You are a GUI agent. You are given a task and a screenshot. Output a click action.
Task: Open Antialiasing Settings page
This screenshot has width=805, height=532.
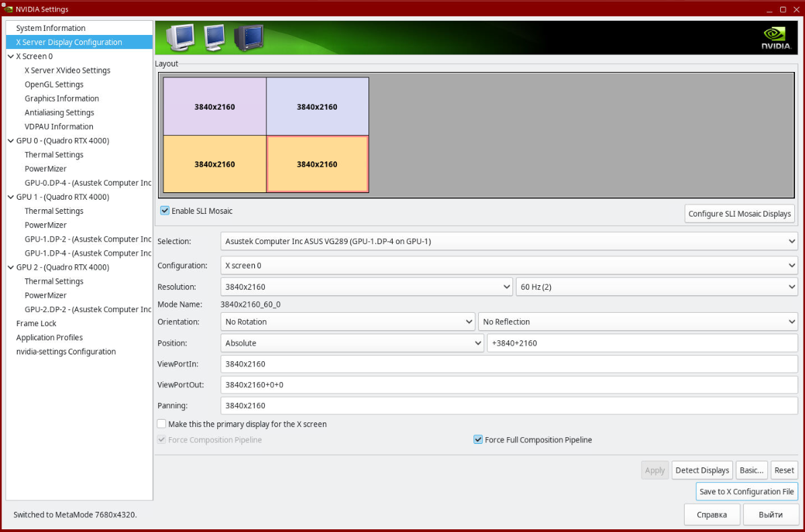(x=59, y=112)
